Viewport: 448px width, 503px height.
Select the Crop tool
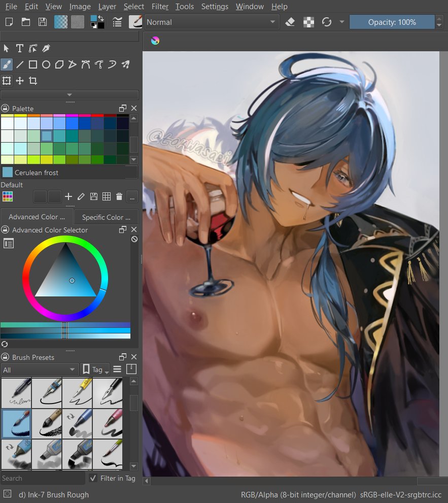click(32, 81)
